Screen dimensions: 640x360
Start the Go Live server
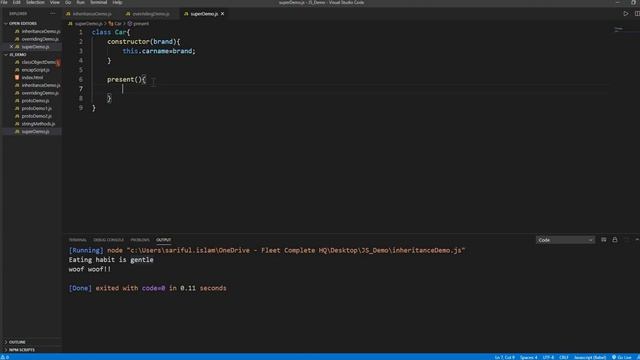coord(622,357)
